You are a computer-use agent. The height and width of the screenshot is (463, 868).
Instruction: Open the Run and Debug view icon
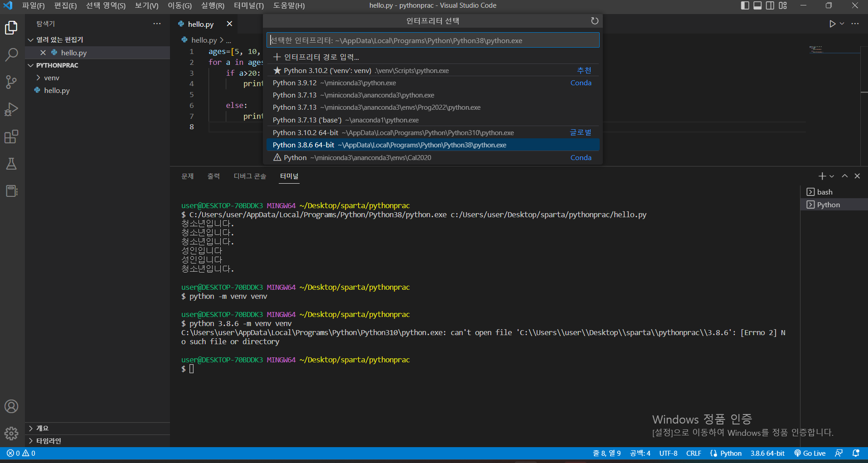tap(11, 109)
